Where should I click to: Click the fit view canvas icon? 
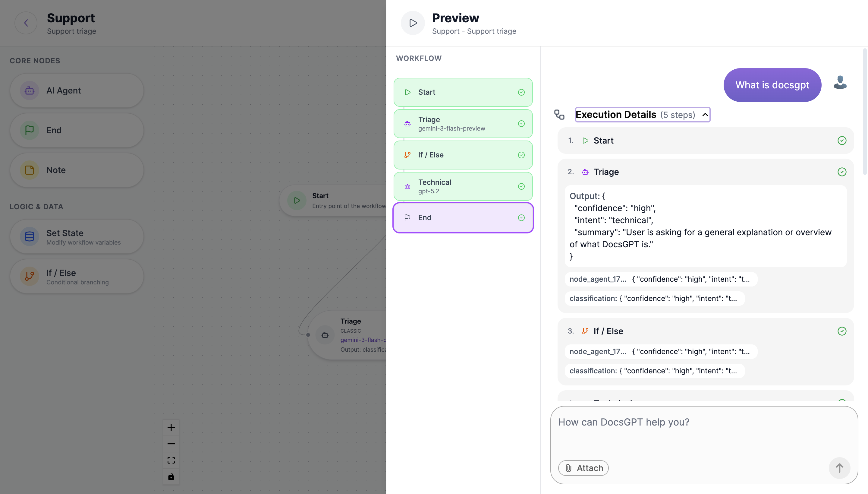tap(171, 460)
